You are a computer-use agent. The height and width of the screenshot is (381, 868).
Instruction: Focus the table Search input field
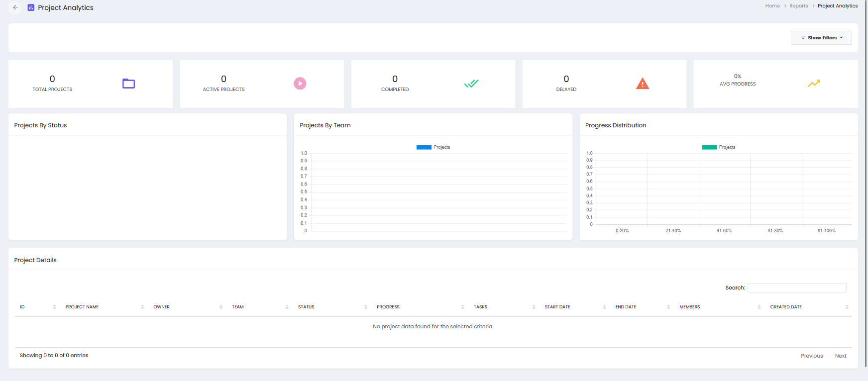click(797, 288)
